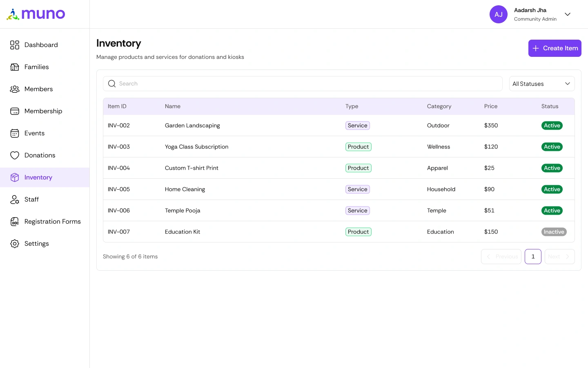Image resolution: width=588 pixels, height=368 pixels.
Task: Select the Garden Landscaping item name
Action: point(192,126)
